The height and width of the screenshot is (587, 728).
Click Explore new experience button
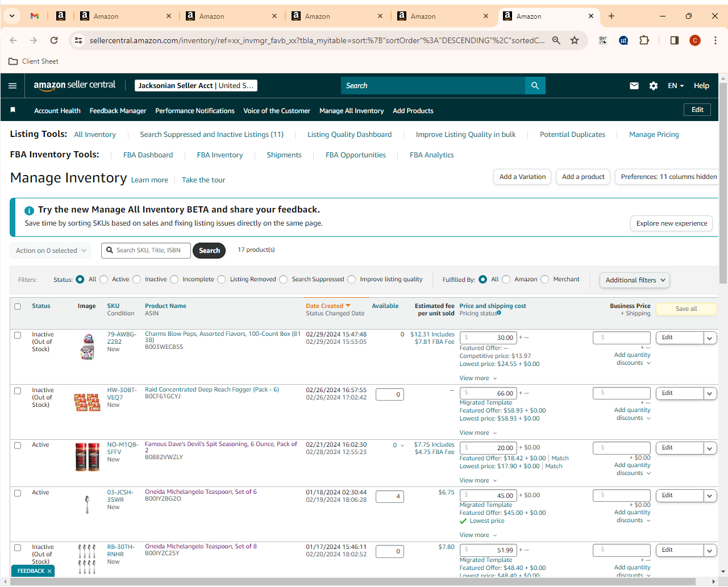(x=672, y=223)
